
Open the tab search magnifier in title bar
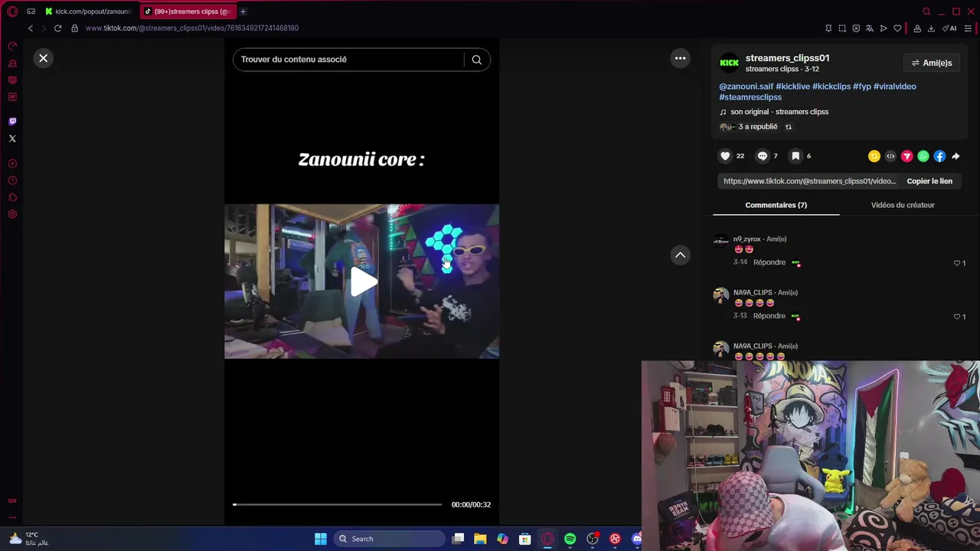[926, 11]
